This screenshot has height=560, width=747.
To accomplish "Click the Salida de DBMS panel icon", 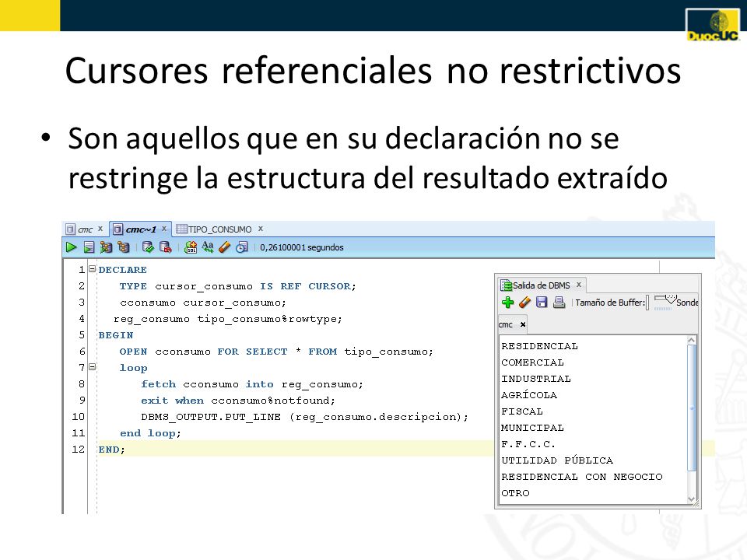I will 506,285.
